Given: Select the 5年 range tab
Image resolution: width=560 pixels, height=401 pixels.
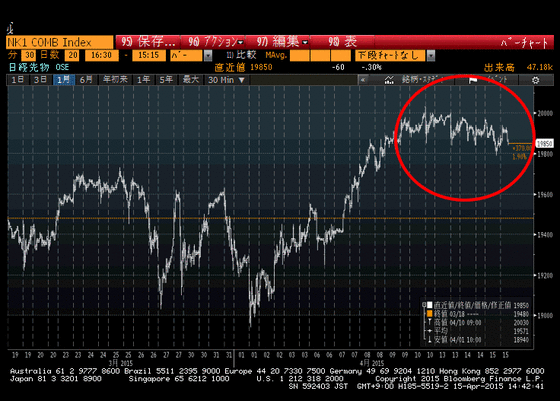Looking at the screenshot, I should coord(166,80).
